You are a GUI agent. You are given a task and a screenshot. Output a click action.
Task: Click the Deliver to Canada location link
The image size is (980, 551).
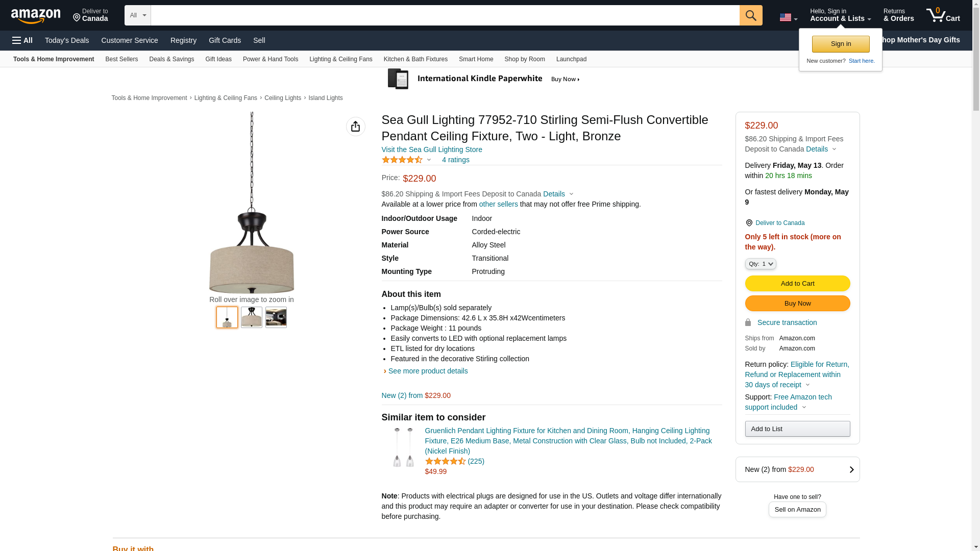click(x=90, y=15)
